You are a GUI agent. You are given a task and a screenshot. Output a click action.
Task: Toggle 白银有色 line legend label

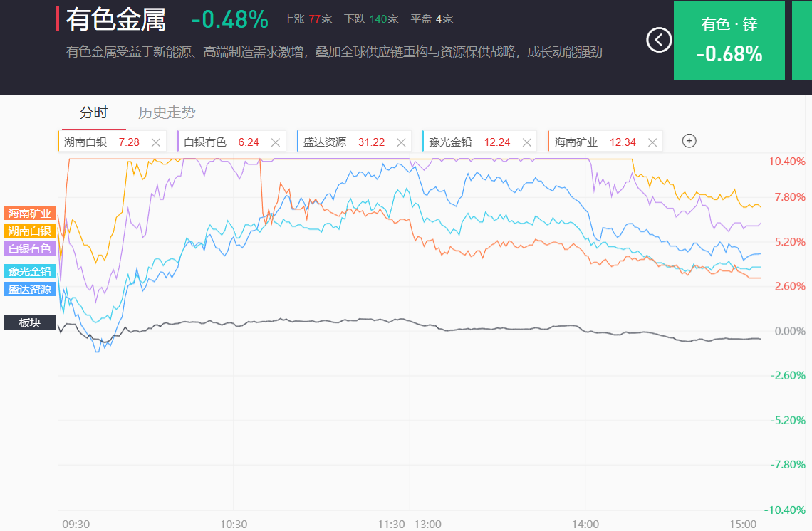click(x=30, y=248)
